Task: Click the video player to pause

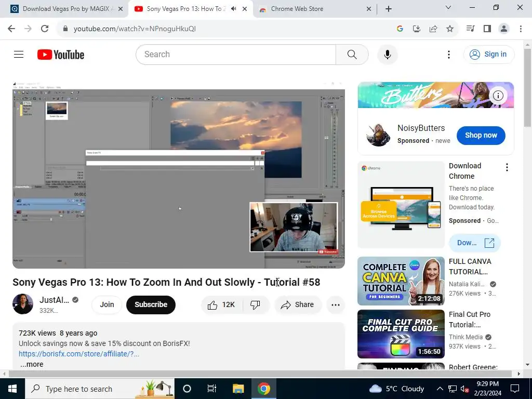Action: click(x=179, y=175)
